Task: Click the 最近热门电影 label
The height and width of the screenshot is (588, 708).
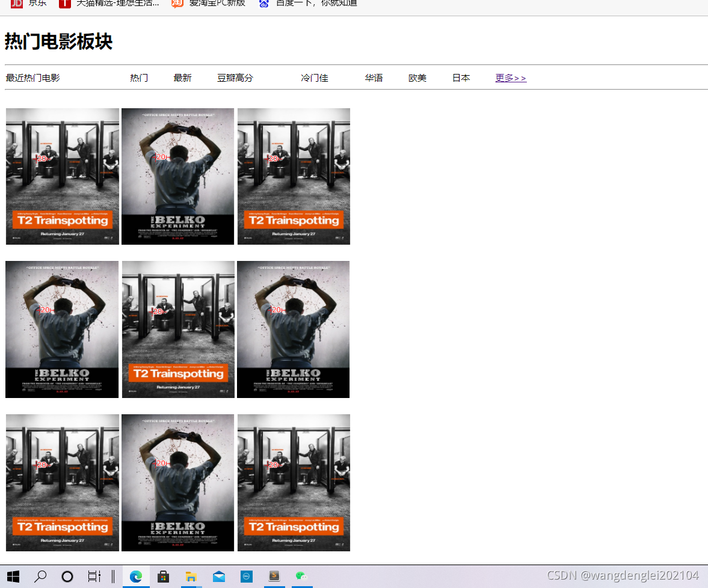Action: [x=32, y=78]
